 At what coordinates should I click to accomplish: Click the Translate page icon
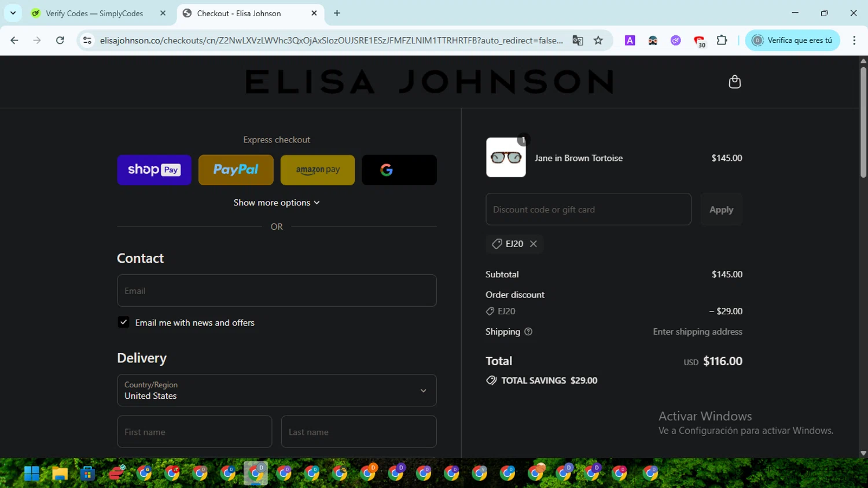(578, 40)
